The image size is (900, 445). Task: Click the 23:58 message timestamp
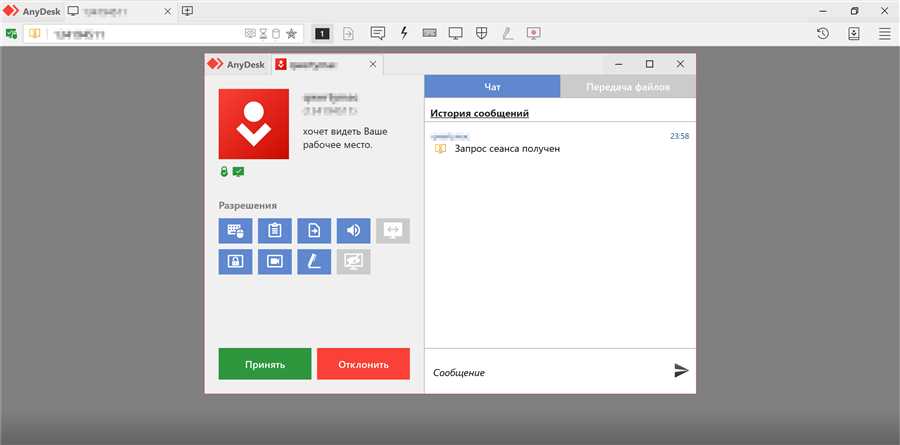point(680,136)
